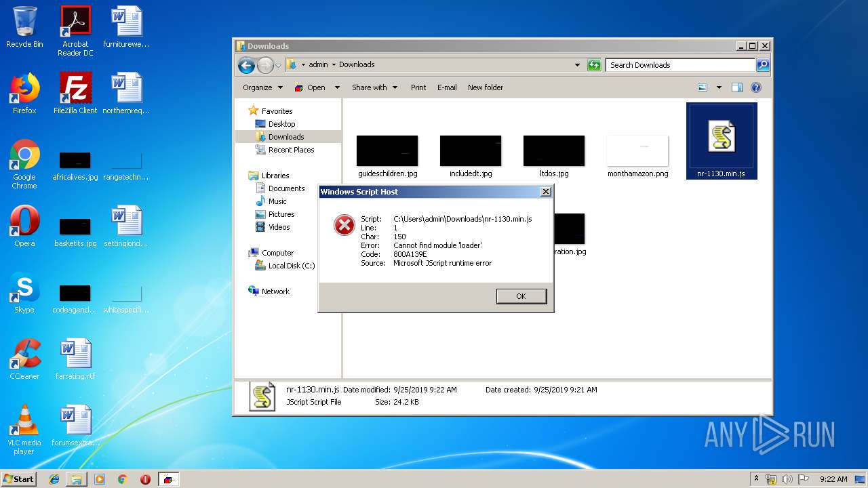Expand the admin breadcrumb arrow
Screen dimensions: 868x488
pos(334,65)
